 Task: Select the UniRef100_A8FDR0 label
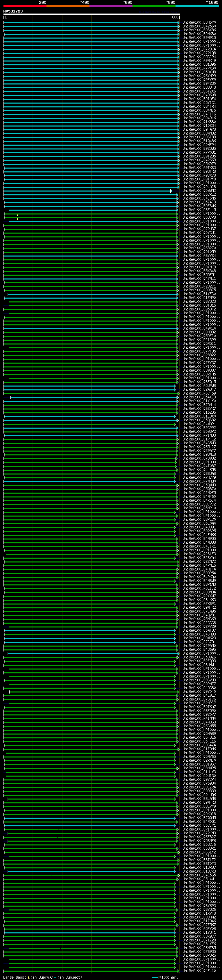point(199,711)
